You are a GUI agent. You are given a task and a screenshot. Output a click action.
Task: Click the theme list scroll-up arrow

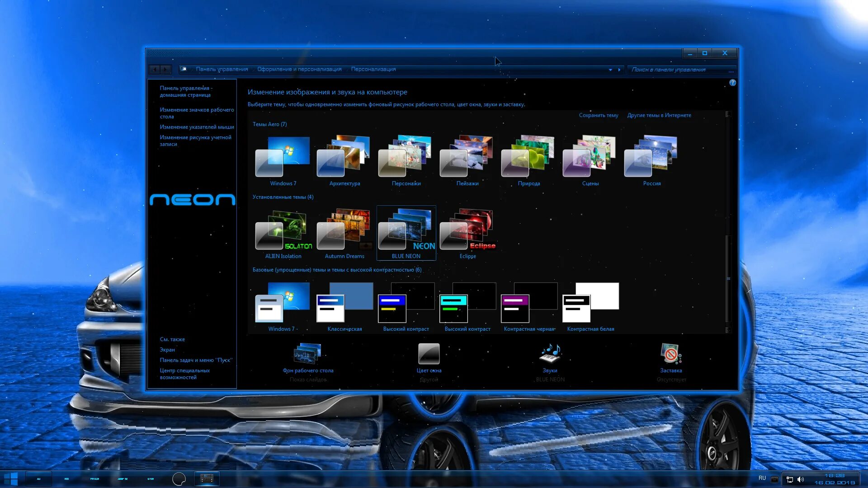[x=728, y=114]
